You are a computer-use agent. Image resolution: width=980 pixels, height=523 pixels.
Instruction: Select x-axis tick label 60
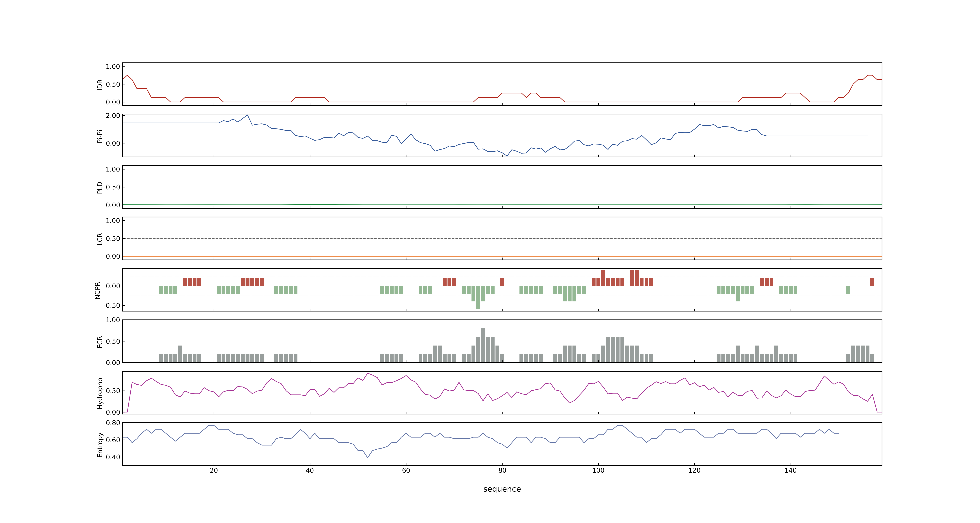coord(406,470)
